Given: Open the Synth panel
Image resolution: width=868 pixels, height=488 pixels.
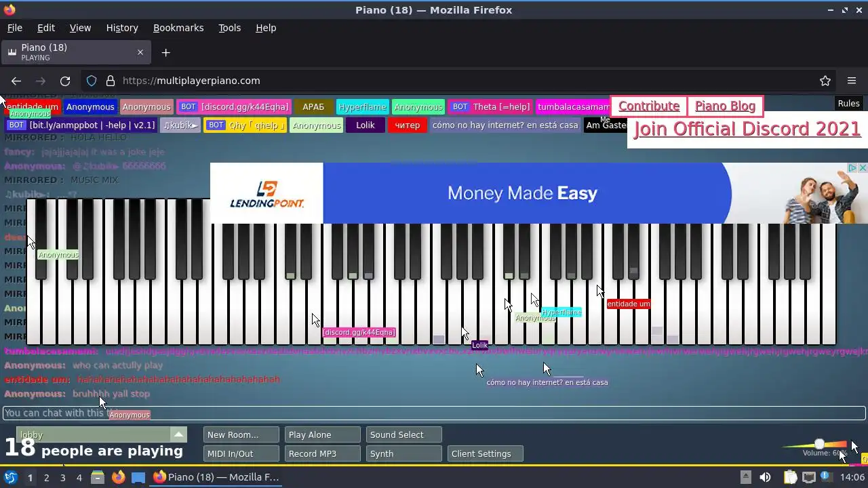Looking at the screenshot, I should [403, 453].
